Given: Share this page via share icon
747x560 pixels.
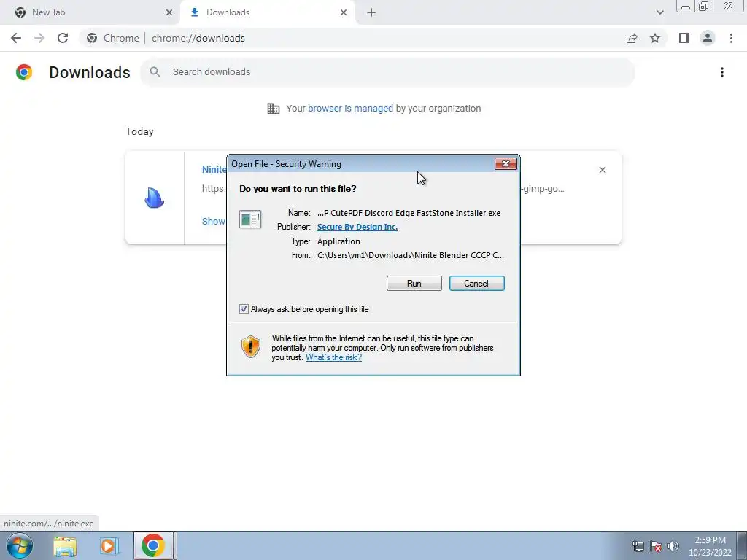Looking at the screenshot, I should (x=632, y=38).
